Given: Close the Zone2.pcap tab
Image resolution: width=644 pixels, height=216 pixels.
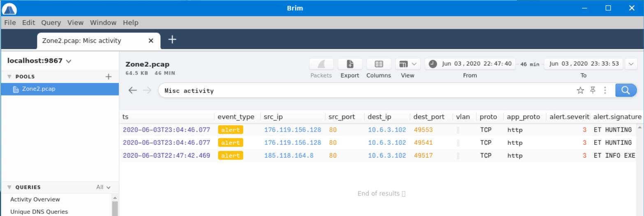Looking at the screenshot, I should (151, 41).
